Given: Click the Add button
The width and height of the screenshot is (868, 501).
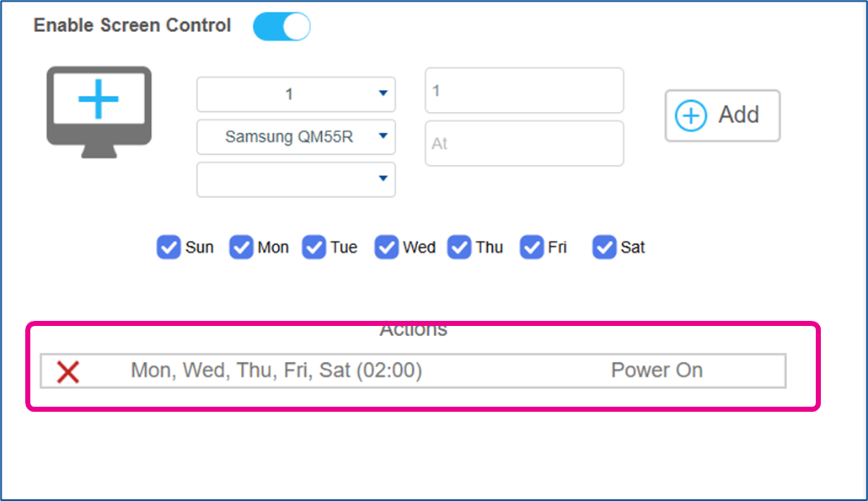Looking at the screenshot, I should click(x=722, y=115).
